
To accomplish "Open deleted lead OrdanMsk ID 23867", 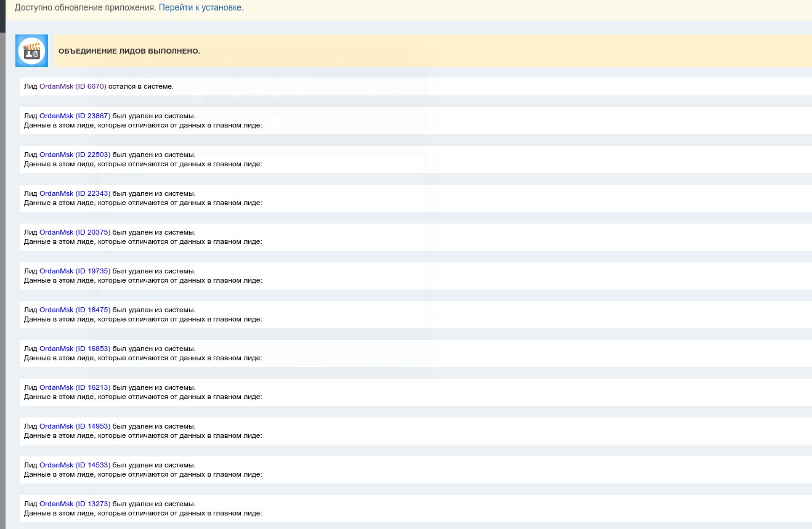I will (75, 116).
